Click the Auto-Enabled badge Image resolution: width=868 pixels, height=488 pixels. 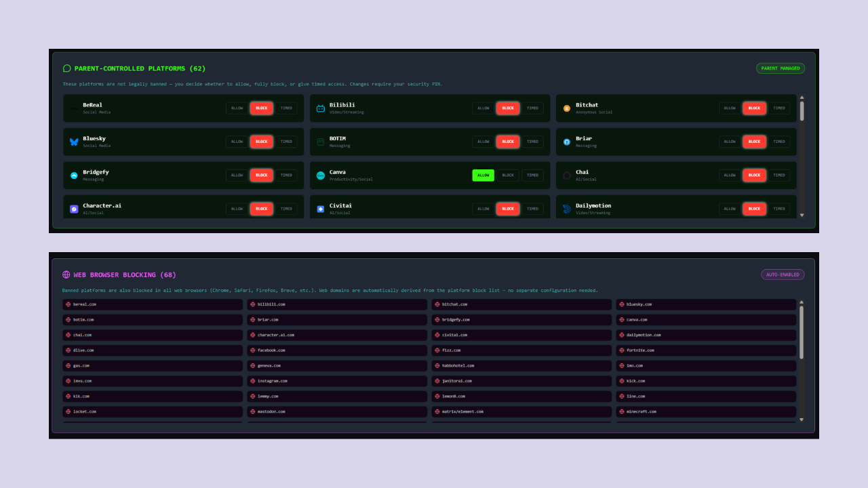coord(783,275)
